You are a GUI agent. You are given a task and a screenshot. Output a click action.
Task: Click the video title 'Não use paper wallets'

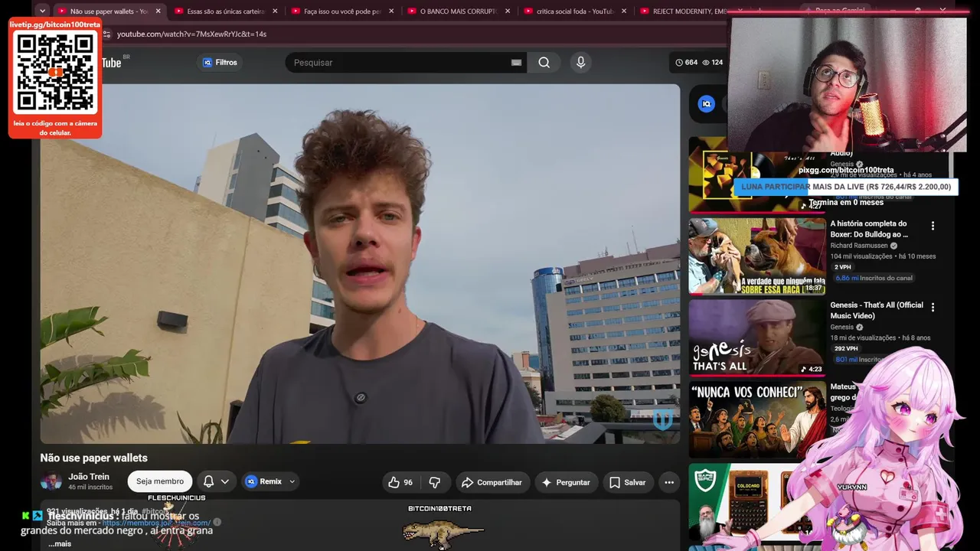tap(93, 458)
